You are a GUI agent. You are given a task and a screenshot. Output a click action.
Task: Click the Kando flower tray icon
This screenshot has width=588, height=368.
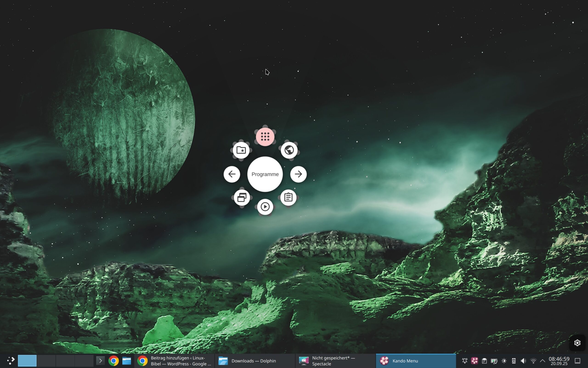(474, 361)
